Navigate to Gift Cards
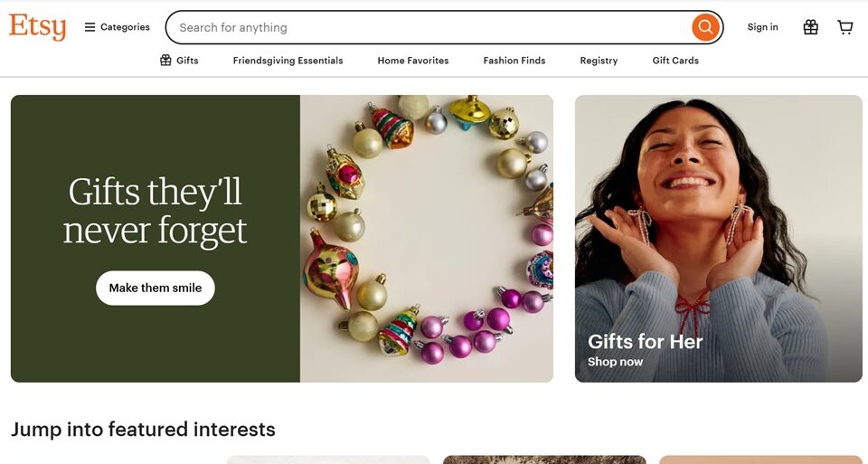The image size is (868, 464). coord(675,61)
